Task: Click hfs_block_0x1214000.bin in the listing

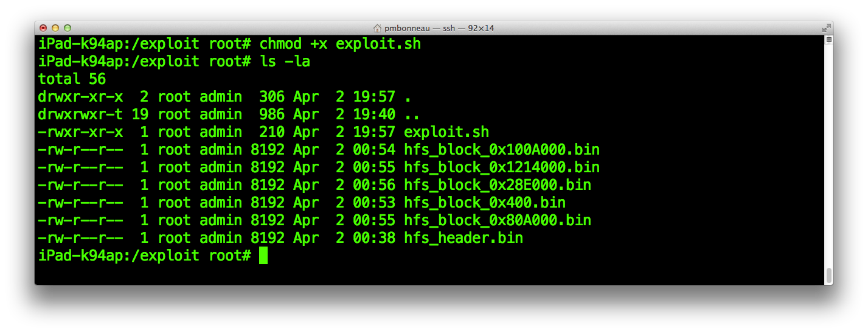Action: 502,167
